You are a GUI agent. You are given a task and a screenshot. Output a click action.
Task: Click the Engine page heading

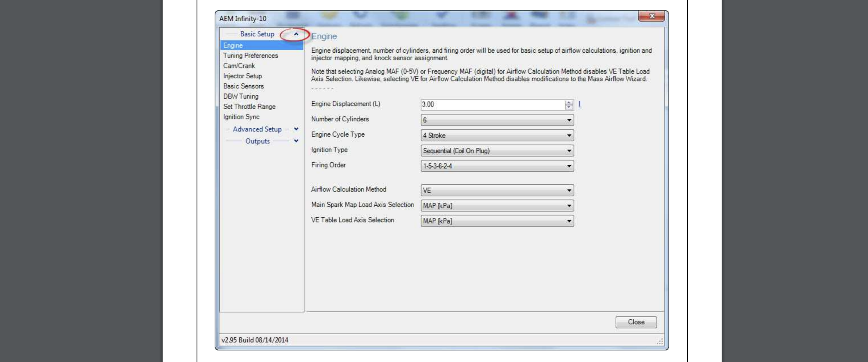(324, 36)
